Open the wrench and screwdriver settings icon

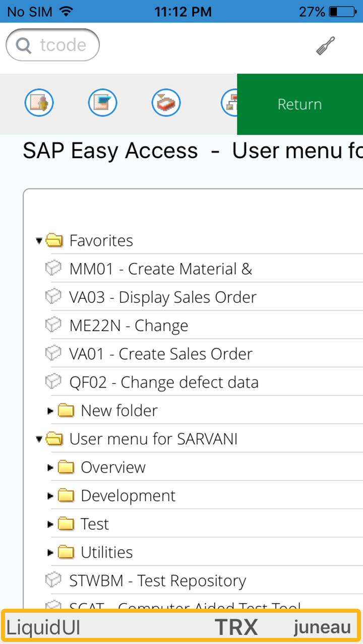point(326,46)
